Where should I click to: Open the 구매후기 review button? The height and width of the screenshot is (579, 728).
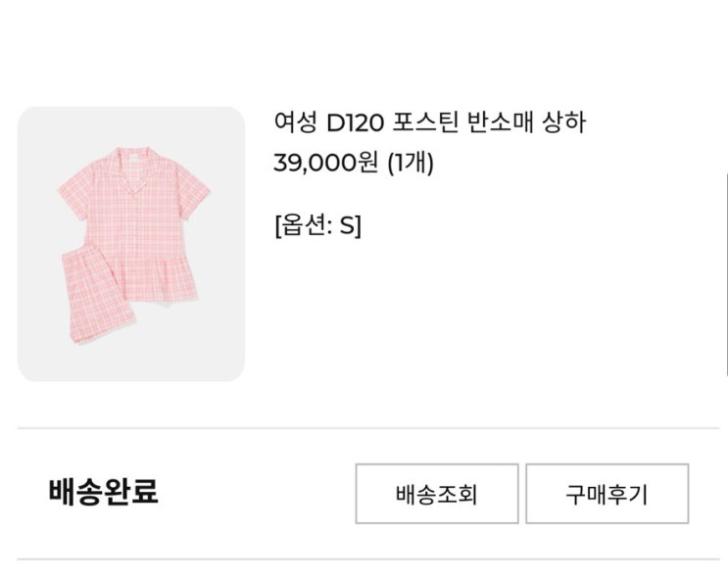607,494
